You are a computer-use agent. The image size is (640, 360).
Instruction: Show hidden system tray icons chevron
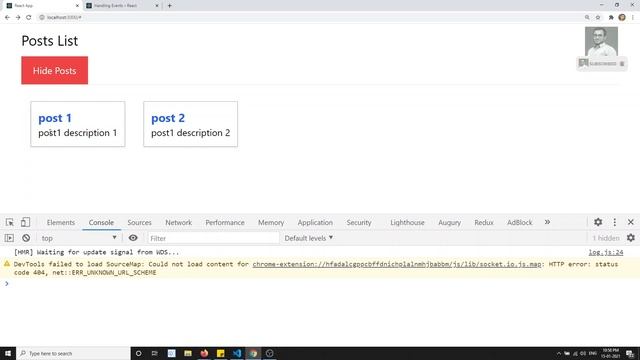(558, 353)
